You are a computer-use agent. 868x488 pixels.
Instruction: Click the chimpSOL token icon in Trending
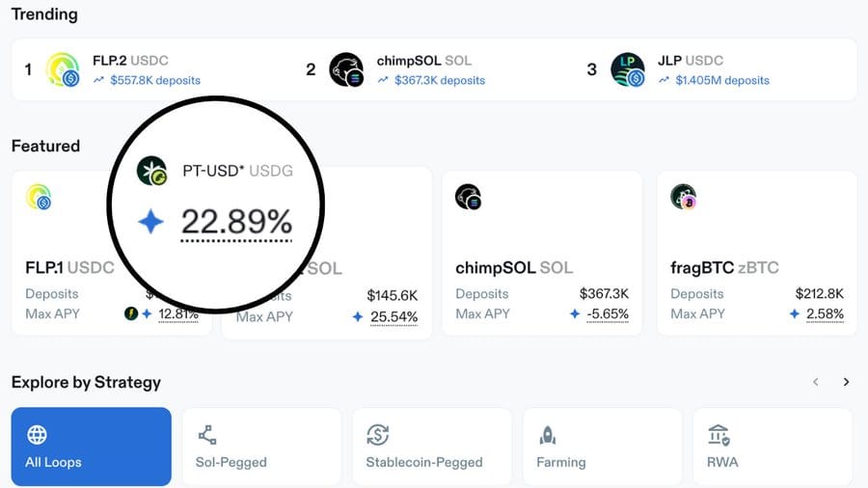coord(346,69)
